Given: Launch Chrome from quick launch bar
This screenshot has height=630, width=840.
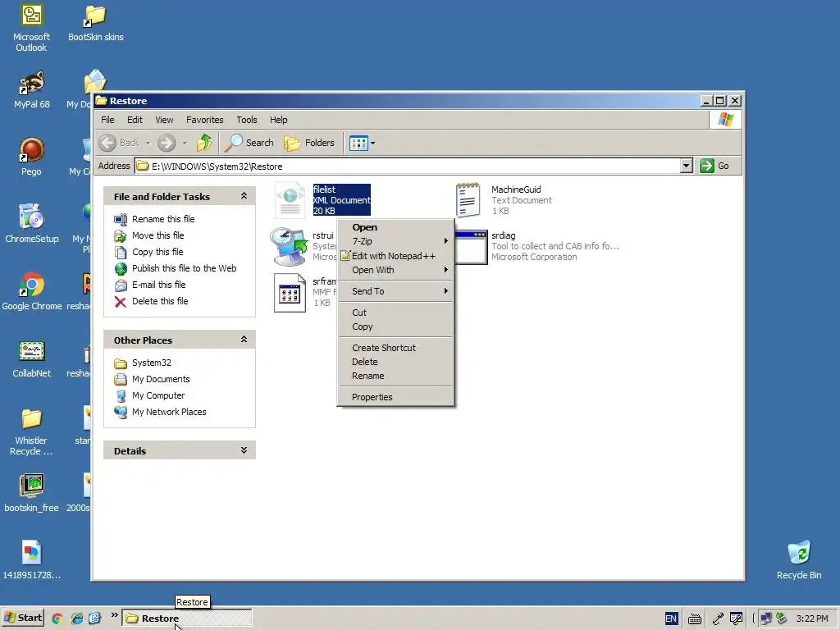Looking at the screenshot, I should (57, 619).
